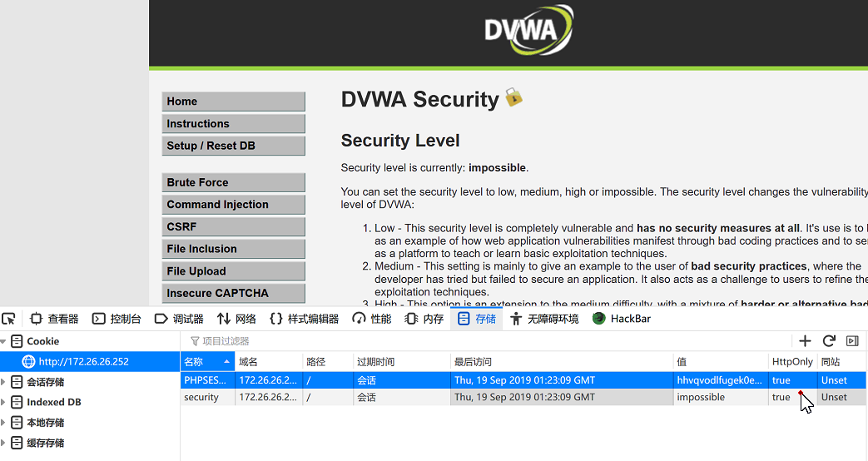868x461 pixels.
Task: Click the element picker icon in devtools
Action: (8, 319)
